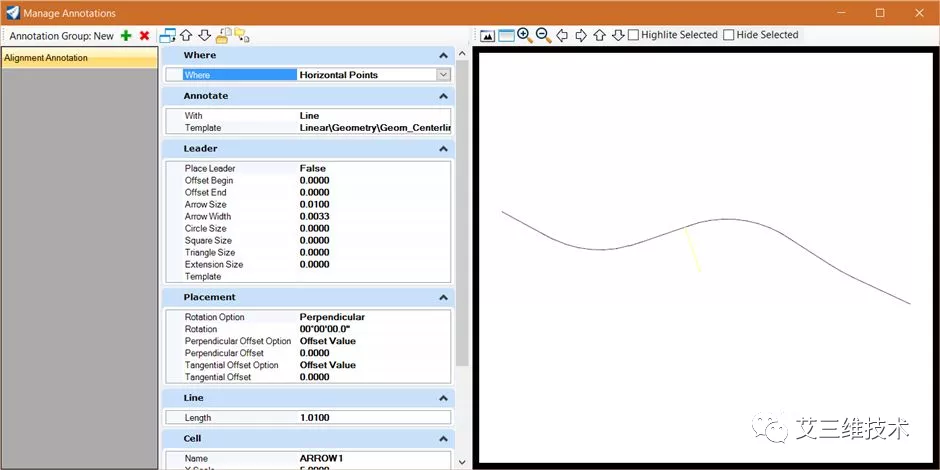
Task: Click the folder tree icon in toolbar
Action: point(242,35)
